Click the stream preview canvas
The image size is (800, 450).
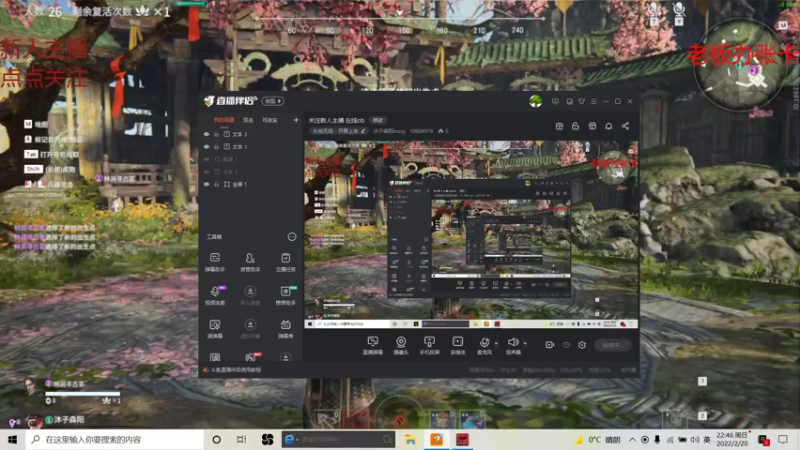[x=471, y=235]
